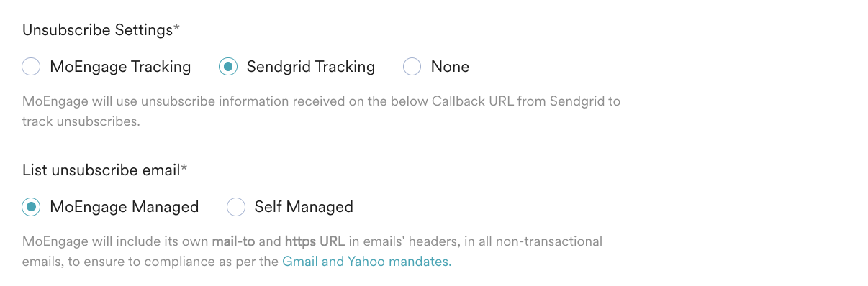Screen dimensions: 868x286
Task: Open the Gmail and Yahoo mandates link
Action: [367, 262]
